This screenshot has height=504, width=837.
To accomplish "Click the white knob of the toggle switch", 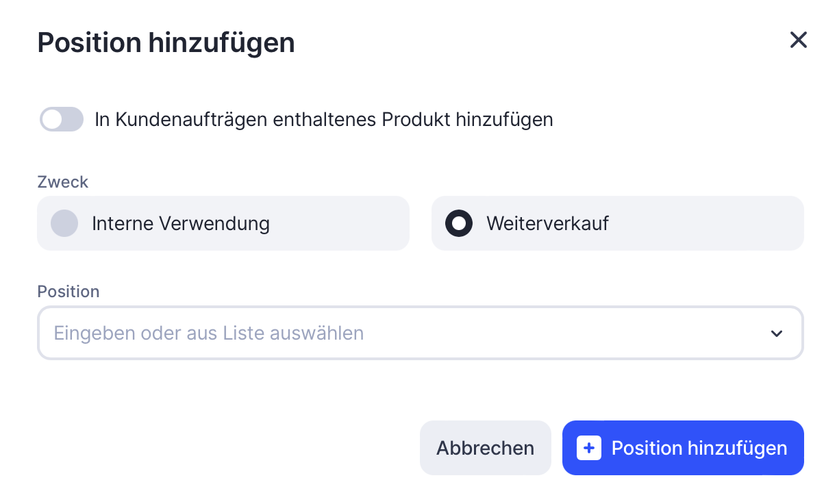I will click(x=52, y=119).
